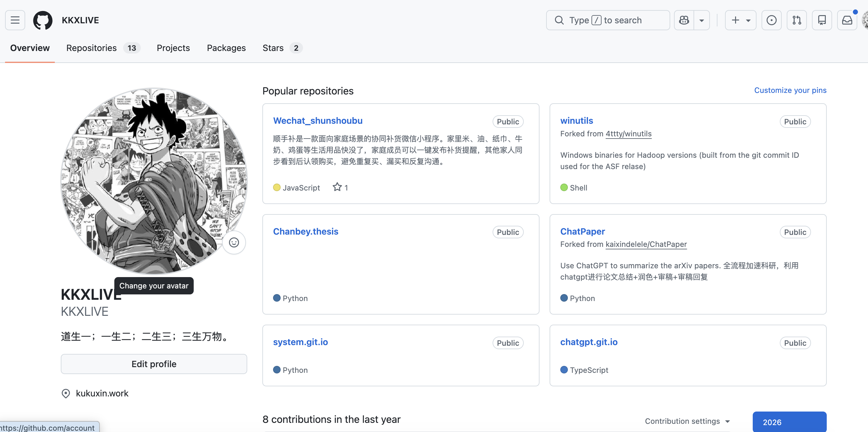View your pull requests icon
This screenshot has width=868, height=432.
tap(797, 20)
